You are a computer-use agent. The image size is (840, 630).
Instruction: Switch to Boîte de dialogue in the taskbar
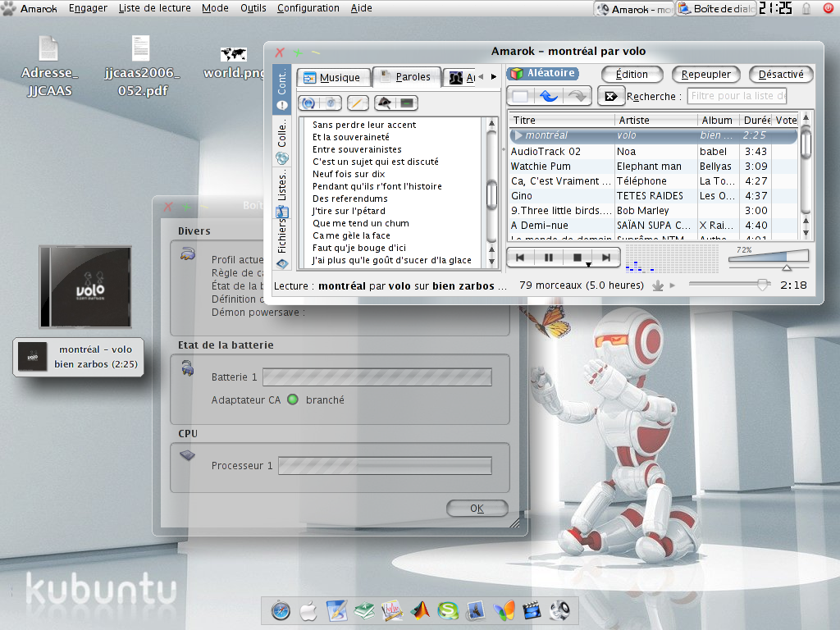716,8
